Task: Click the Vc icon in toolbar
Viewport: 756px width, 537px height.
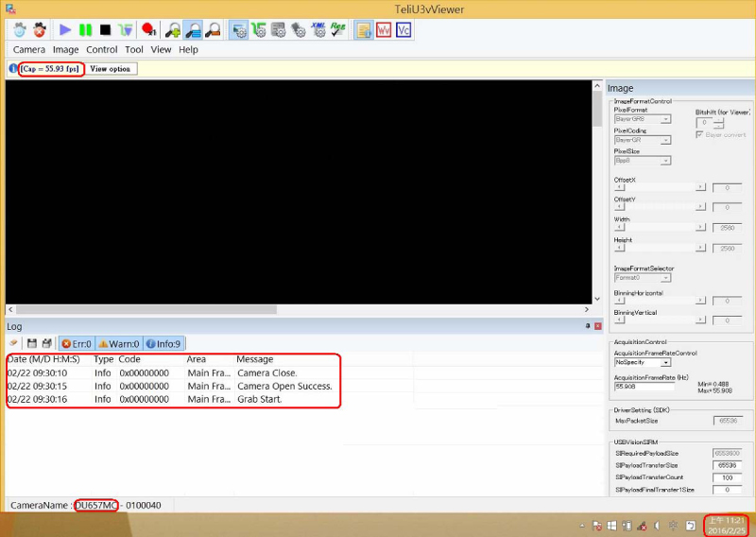Action: pyautogui.click(x=404, y=30)
